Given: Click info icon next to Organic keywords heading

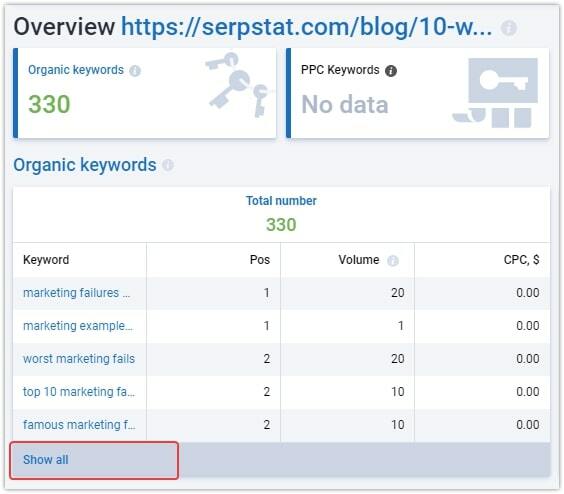Looking at the screenshot, I should (168, 165).
